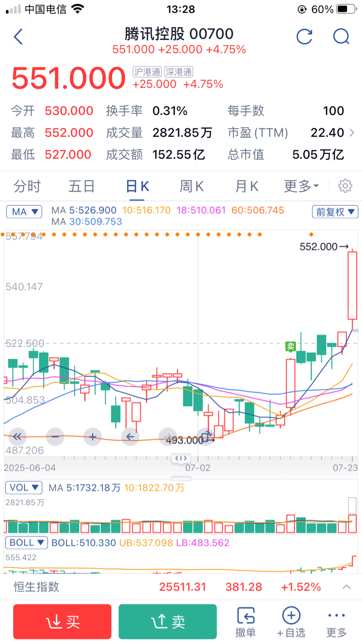
Task: Tap the green 卖 sell marker on chart
Action: [291, 347]
